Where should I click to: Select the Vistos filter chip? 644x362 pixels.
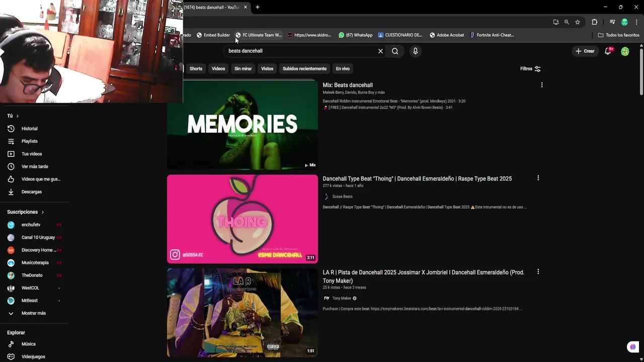[267, 69]
